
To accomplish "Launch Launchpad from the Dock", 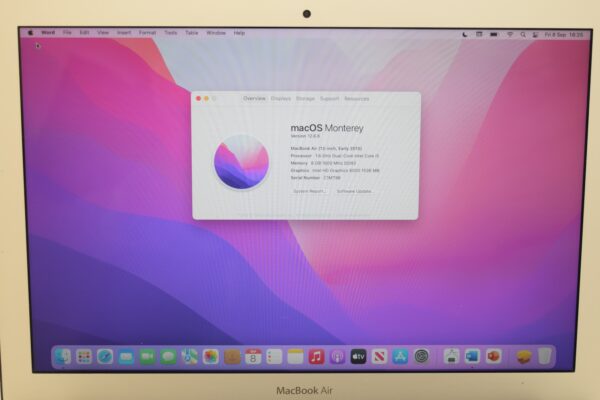I will point(84,356).
